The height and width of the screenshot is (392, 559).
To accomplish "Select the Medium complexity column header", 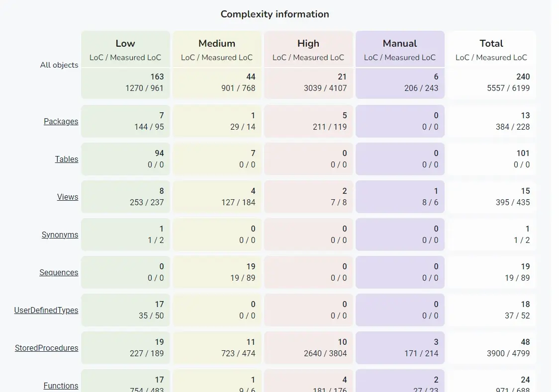I will click(x=217, y=44).
